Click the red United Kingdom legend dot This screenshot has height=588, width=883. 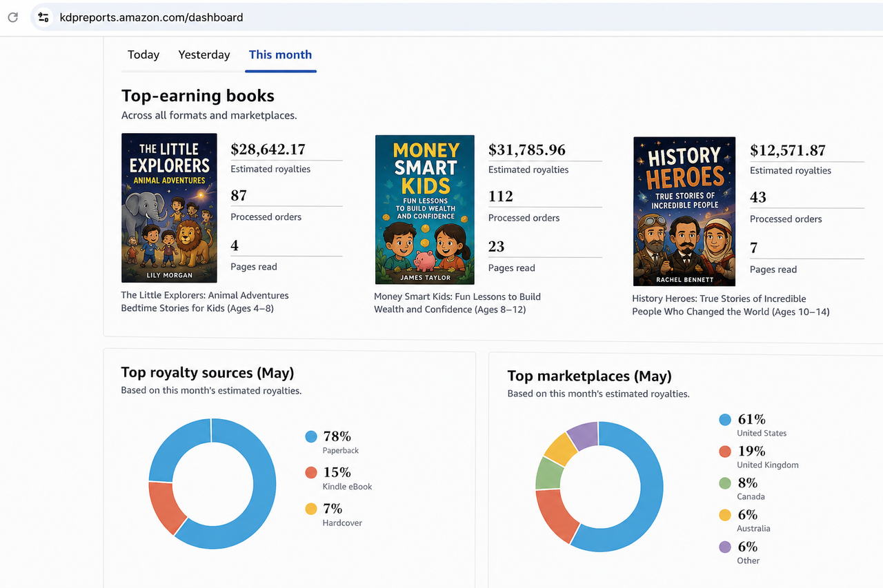pyautogui.click(x=724, y=452)
